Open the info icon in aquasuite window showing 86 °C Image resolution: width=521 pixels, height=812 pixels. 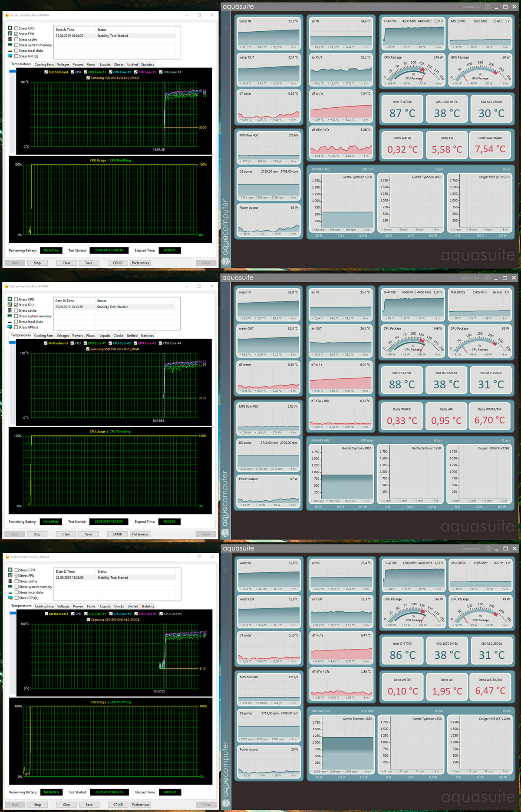(488, 548)
